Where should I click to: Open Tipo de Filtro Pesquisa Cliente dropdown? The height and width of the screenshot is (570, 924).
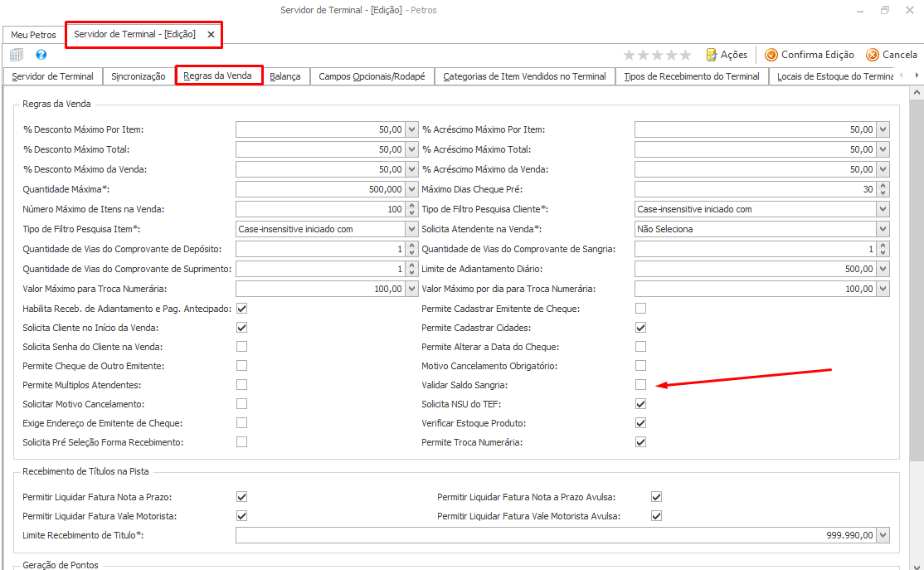tap(883, 209)
